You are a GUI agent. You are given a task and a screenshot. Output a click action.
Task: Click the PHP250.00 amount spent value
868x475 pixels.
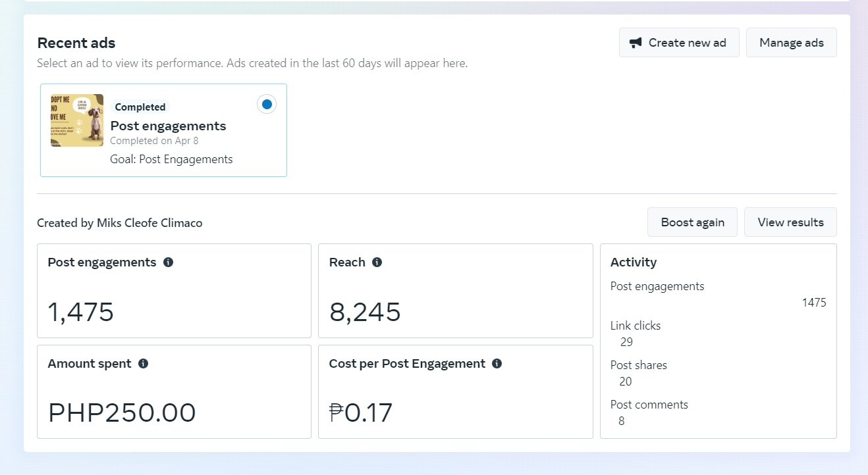(x=122, y=413)
